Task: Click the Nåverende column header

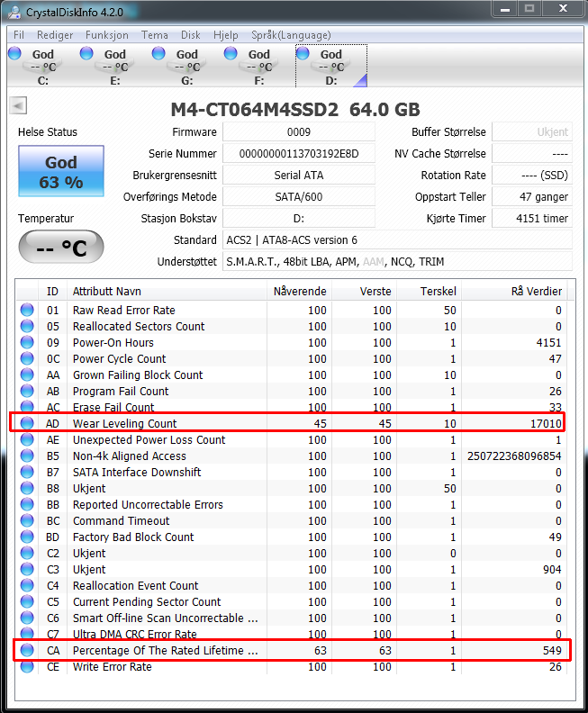Action: pos(299,291)
